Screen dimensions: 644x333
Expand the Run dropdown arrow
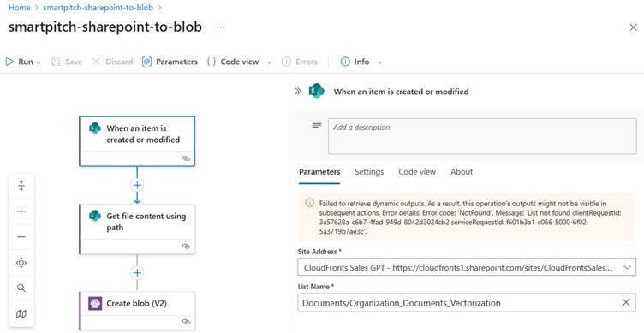click(39, 62)
